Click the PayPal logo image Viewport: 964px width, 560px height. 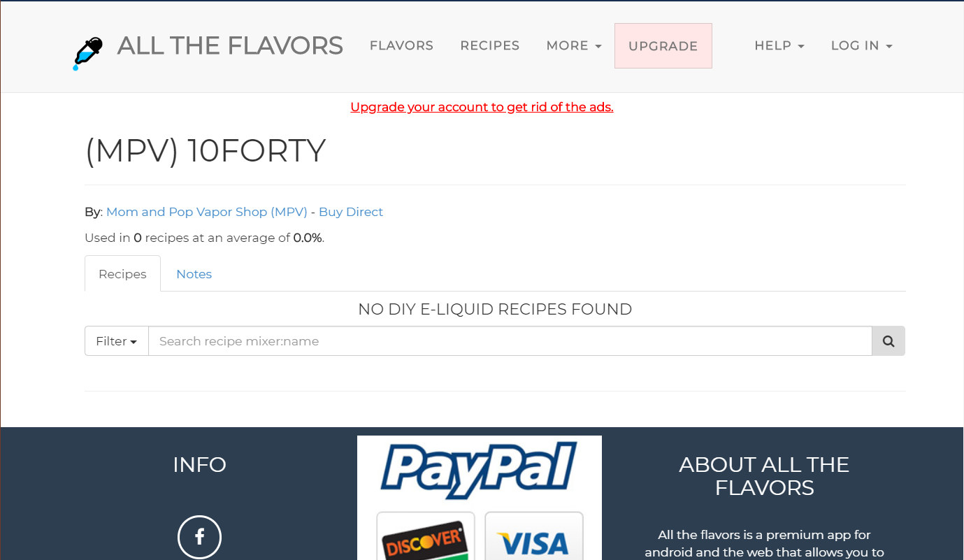tap(479, 470)
